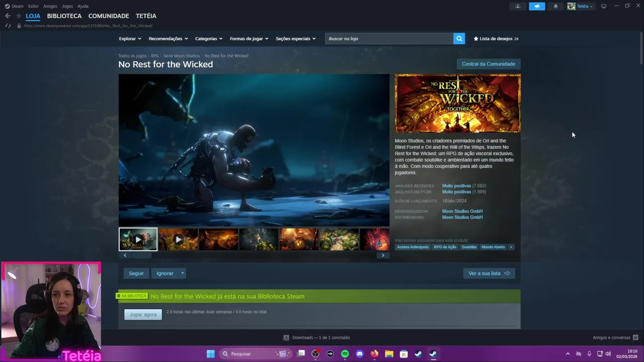Image resolution: width=644 pixels, height=362 pixels.
Task: Open the announcements megaphone icon
Action: point(537,6)
